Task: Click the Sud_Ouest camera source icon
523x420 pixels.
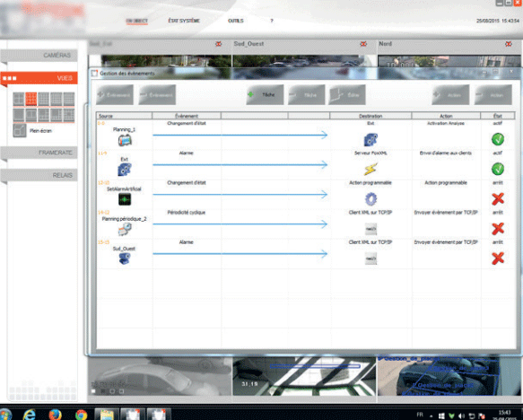Action: click(125, 258)
